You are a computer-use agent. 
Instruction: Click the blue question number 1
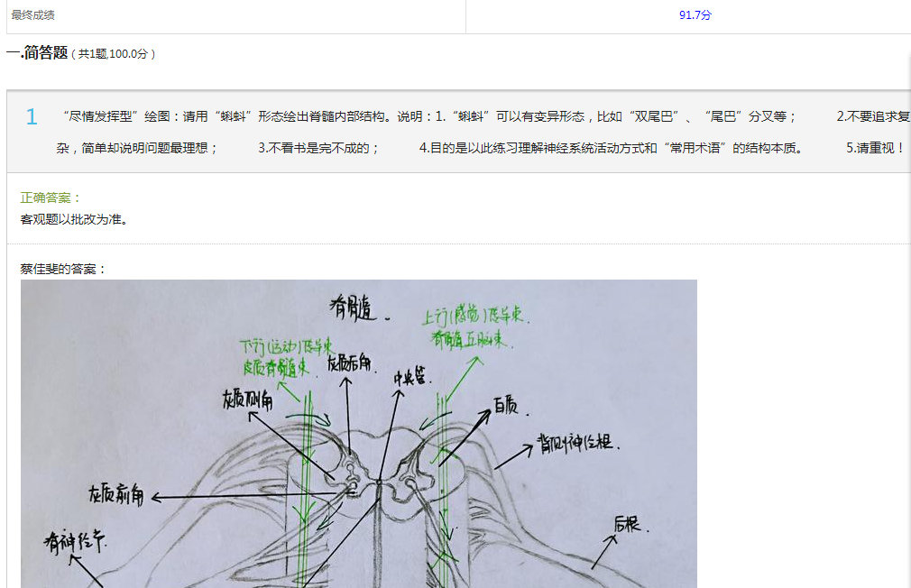coord(32,117)
